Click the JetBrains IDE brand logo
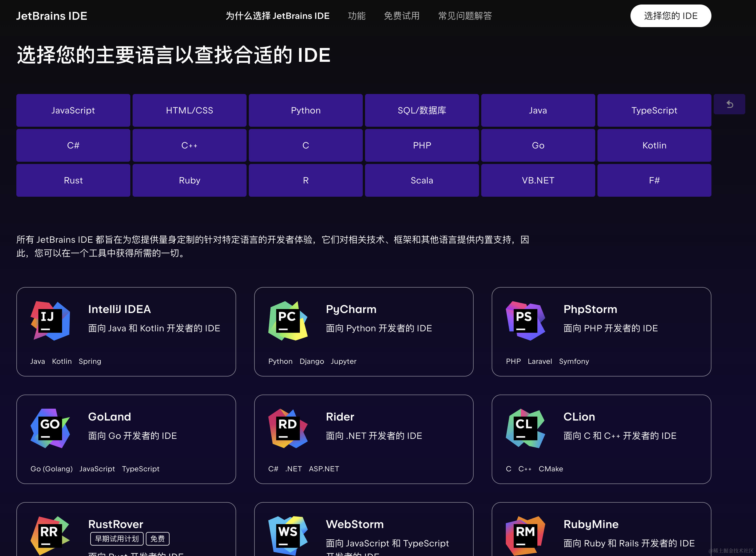756x556 pixels. [52, 16]
